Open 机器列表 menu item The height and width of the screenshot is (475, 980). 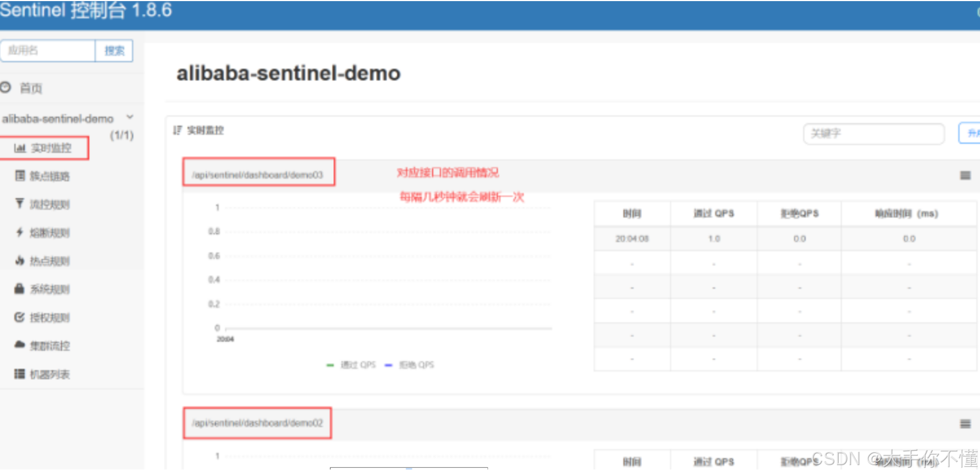[49, 374]
